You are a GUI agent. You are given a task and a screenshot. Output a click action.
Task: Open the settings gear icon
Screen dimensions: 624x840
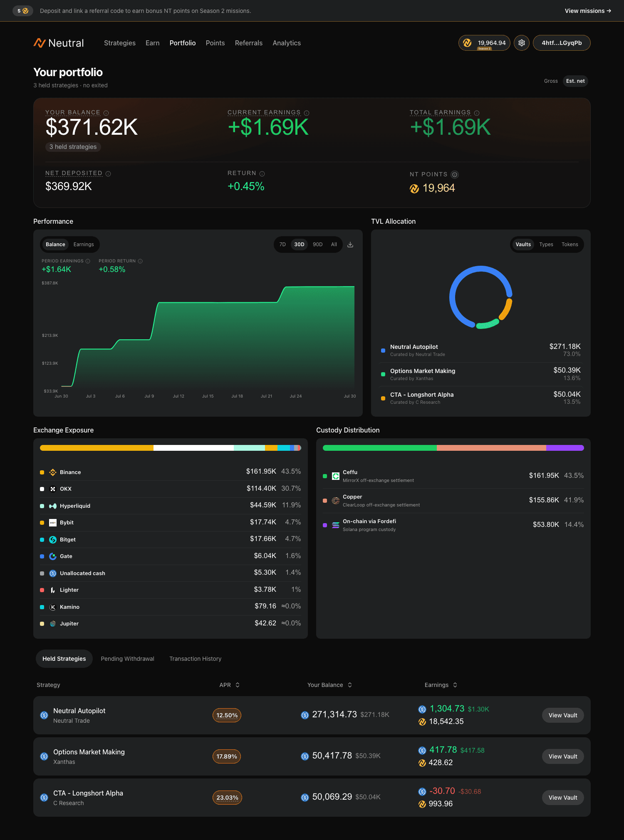click(x=522, y=43)
